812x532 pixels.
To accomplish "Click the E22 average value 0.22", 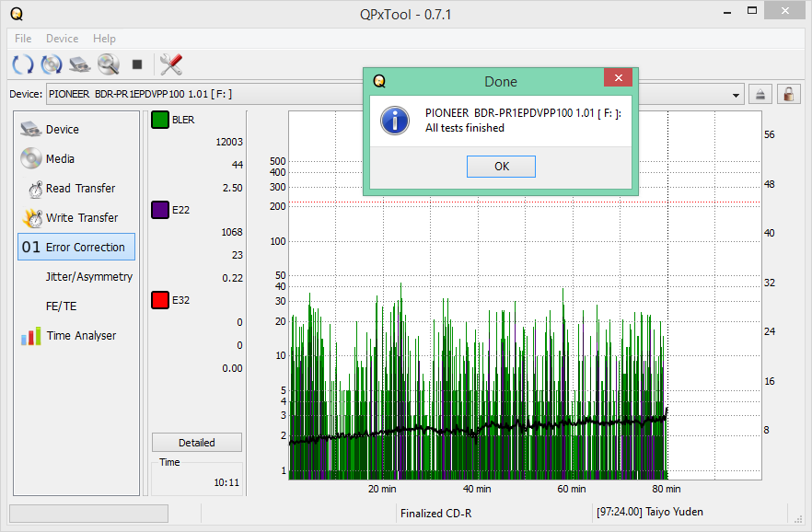I will [x=232, y=278].
